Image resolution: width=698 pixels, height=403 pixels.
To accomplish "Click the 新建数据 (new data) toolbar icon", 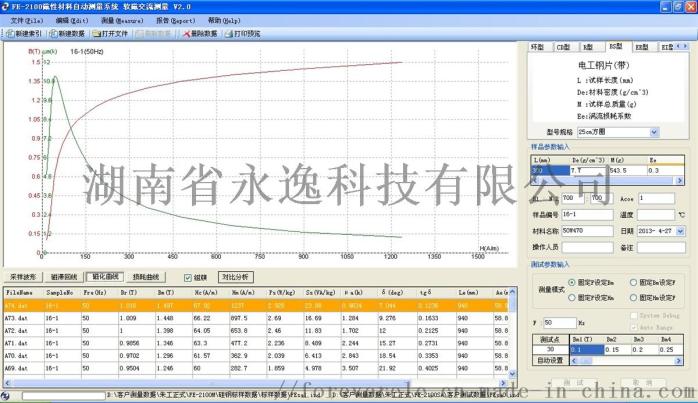I will click(x=53, y=34).
